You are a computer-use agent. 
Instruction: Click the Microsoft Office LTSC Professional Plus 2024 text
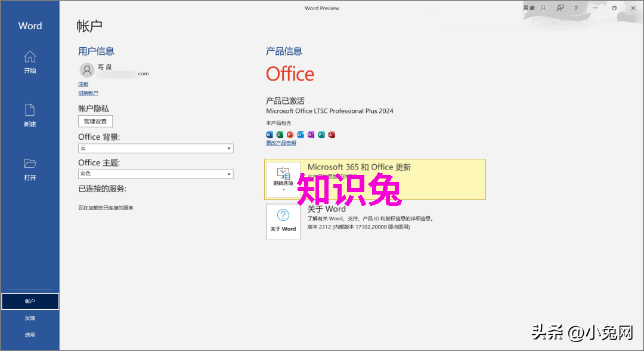330,111
